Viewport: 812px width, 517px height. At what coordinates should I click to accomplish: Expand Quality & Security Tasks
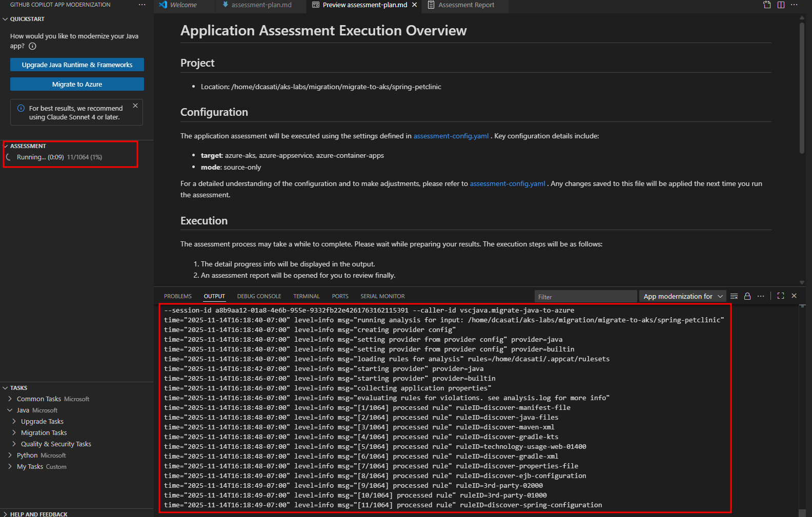click(14, 444)
